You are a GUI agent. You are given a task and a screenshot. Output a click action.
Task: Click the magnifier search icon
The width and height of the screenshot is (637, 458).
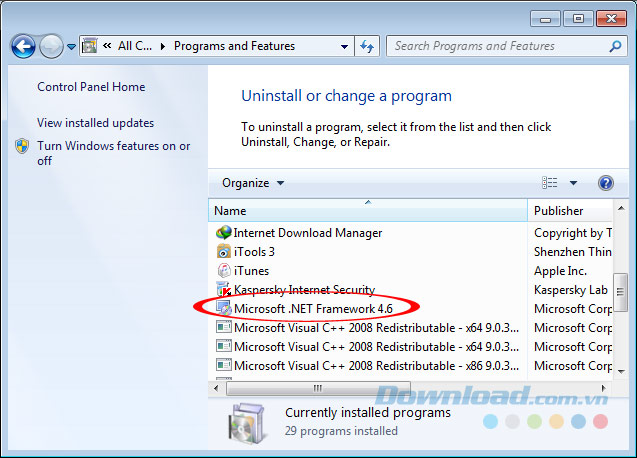[615, 46]
